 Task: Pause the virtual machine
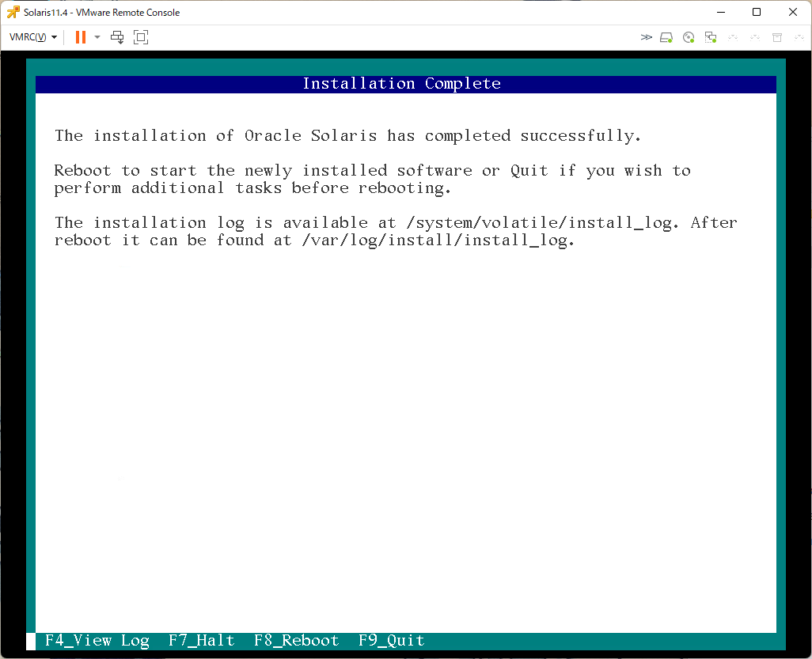[x=80, y=37]
